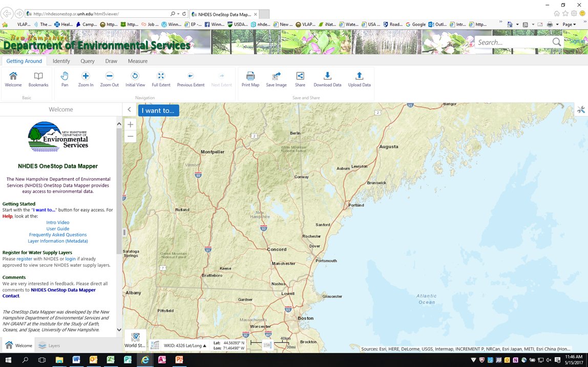
Task: Open Word from the taskbar
Action: point(76,360)
